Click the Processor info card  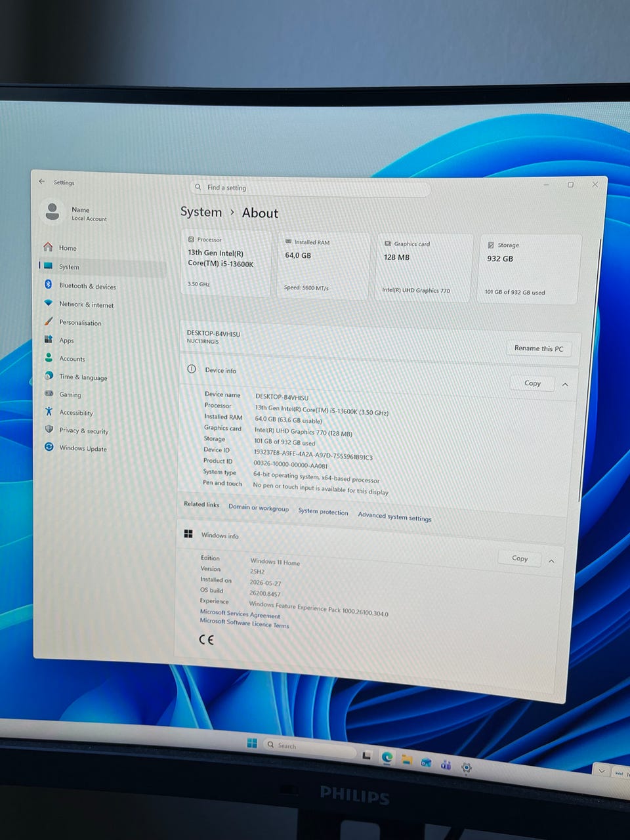tap(226, 263)
